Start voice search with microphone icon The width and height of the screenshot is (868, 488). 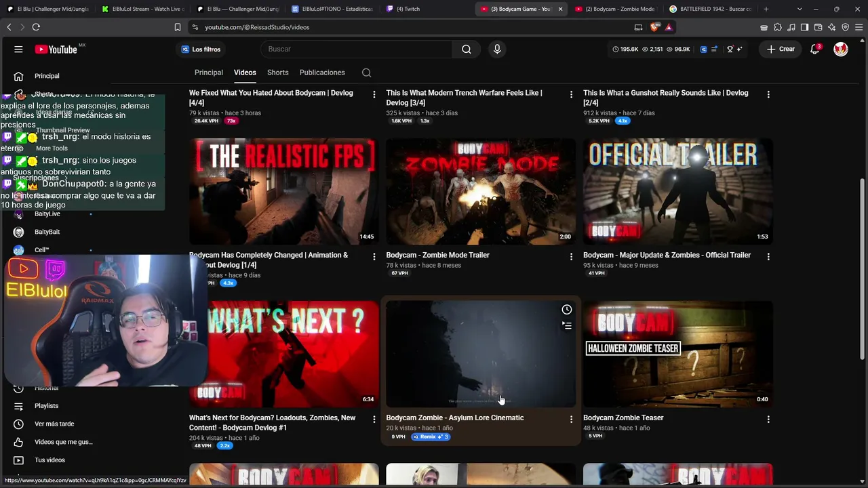[497, 49]
